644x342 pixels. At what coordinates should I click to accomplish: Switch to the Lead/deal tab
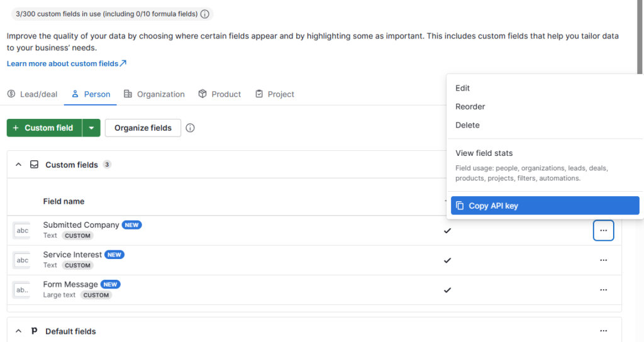point(32,94)
